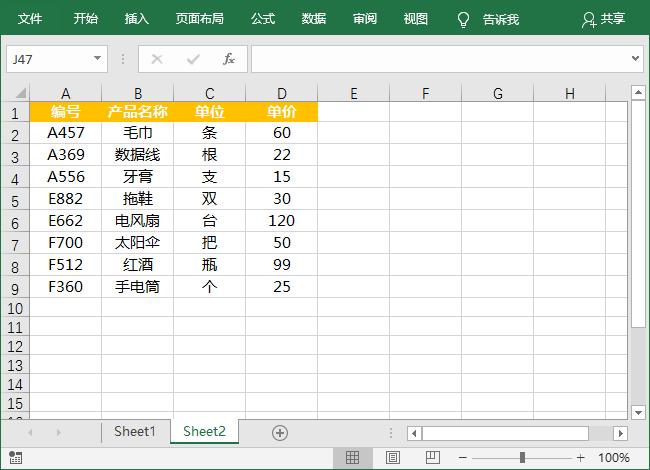Screen dimensions: 650x470
Task: Click header cell 单位
Action: coord(209,111)
